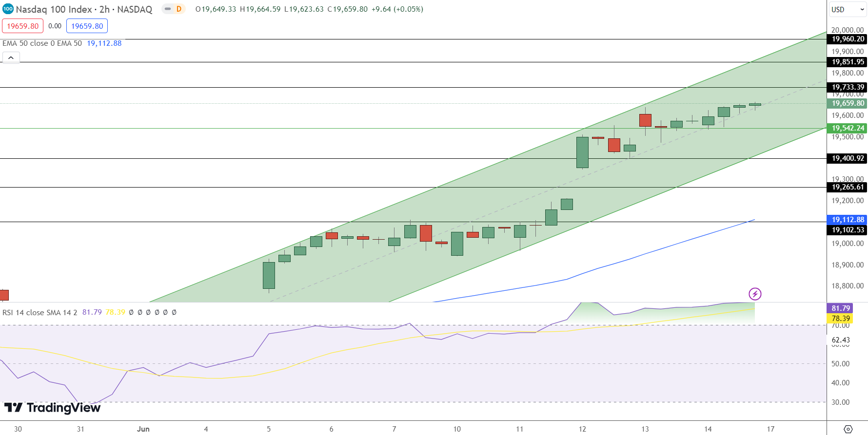Select the yellow RSI SMA 78.39 axis label
The height and width of the screenshot is (435, 868).
pos(840,319)
